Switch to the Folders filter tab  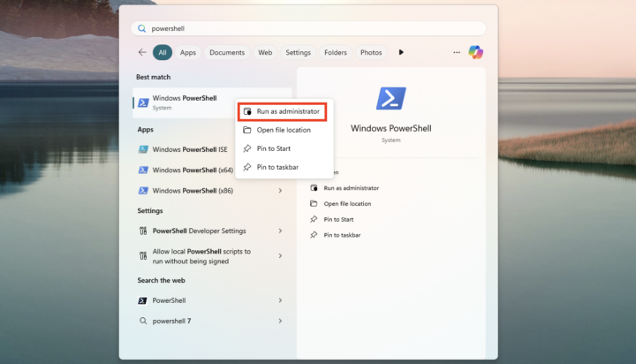point(336,52)
